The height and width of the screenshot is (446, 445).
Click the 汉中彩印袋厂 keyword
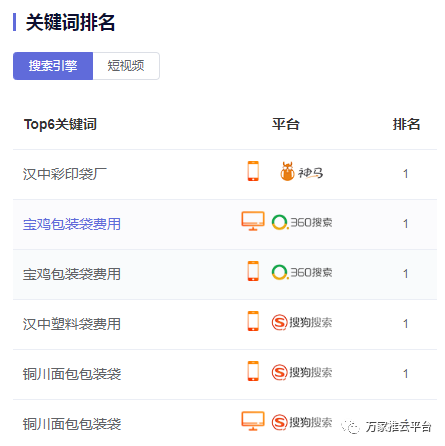[65, 174]
